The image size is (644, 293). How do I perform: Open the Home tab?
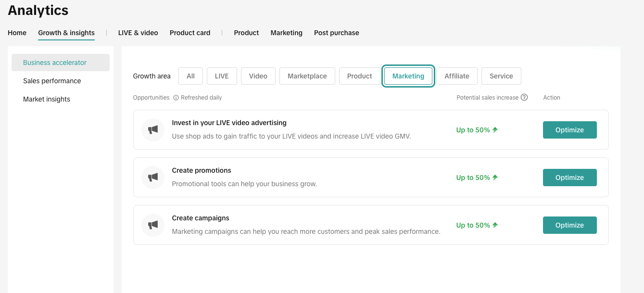click(17, 33)
